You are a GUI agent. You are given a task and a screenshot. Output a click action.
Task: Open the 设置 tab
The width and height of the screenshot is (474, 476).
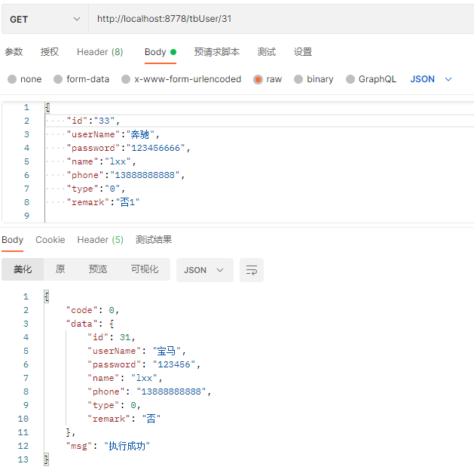[303, 52]
